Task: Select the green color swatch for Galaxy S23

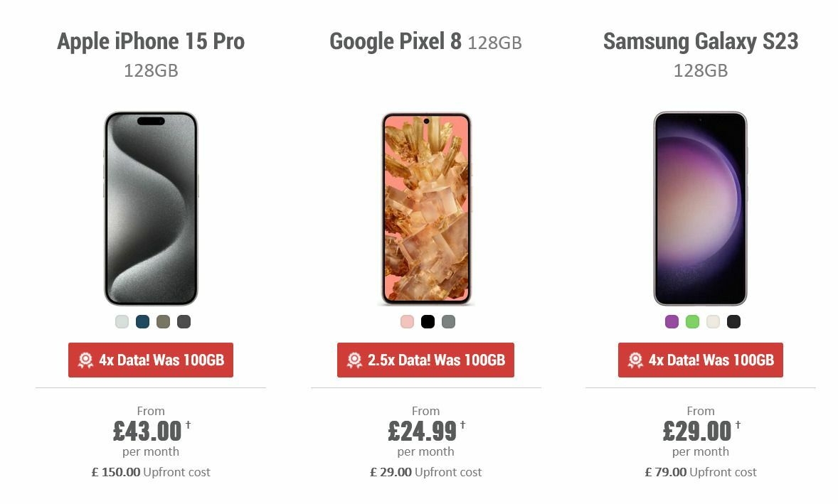Action: tap(691, 321)
